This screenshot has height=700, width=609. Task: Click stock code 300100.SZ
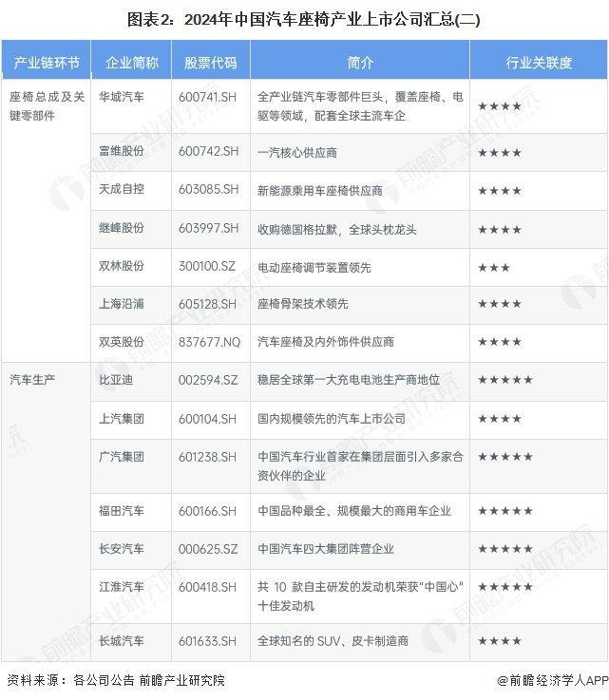click(x=207, y=266)
